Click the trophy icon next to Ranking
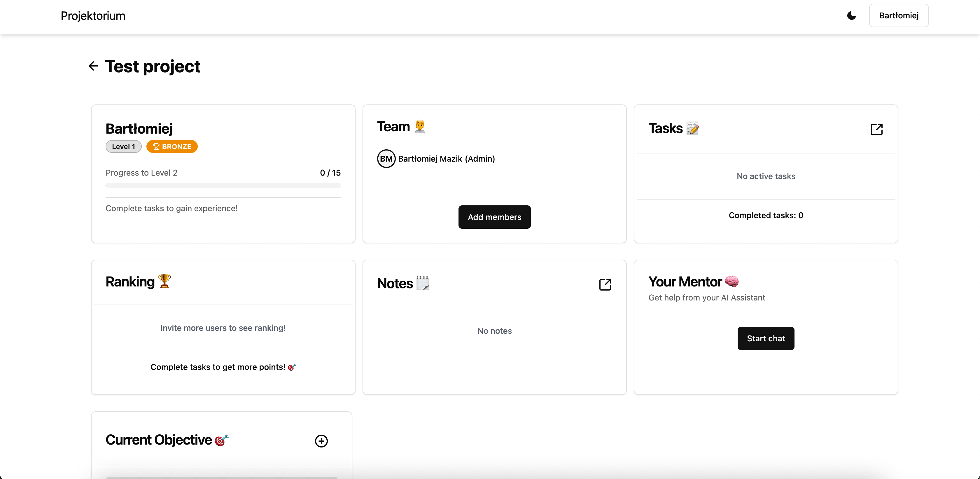This screenshot has height=479, width=980. (x=164, y=282)
